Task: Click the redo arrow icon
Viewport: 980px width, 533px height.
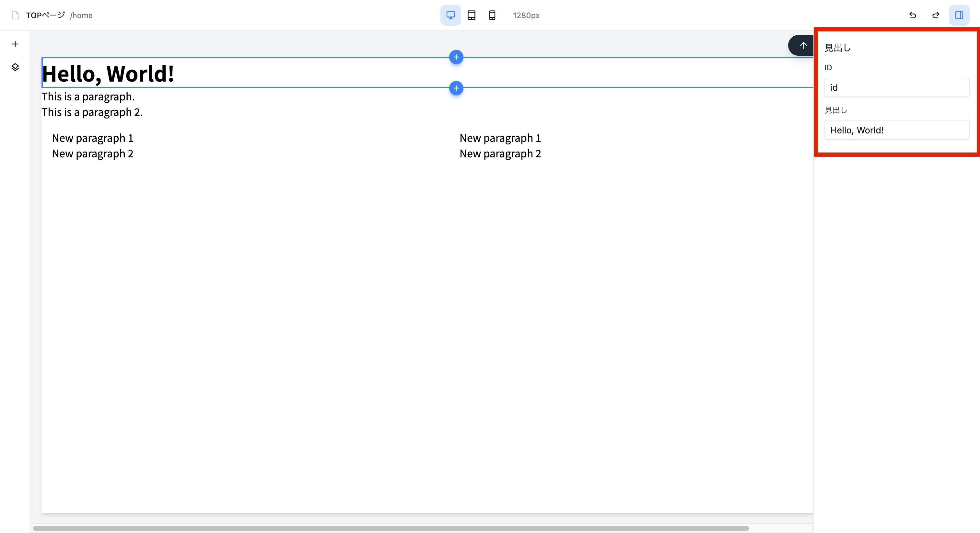Action: click(936, 15)
